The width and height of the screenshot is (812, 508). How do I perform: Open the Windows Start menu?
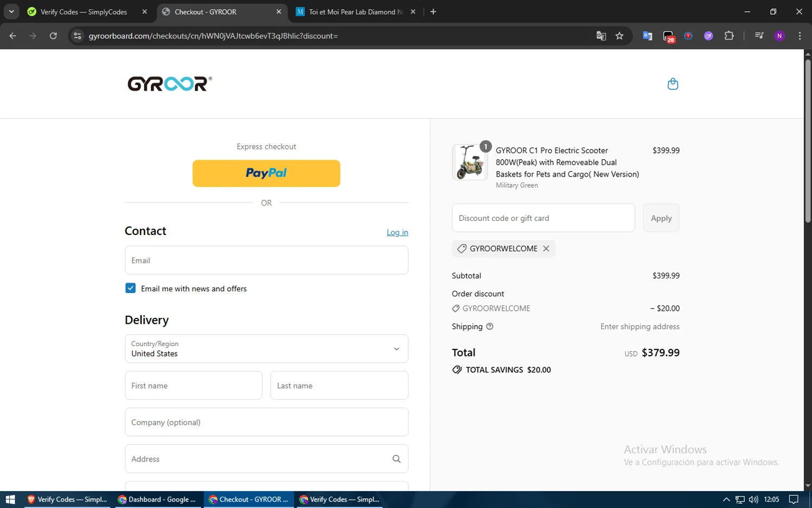(10, 499)
